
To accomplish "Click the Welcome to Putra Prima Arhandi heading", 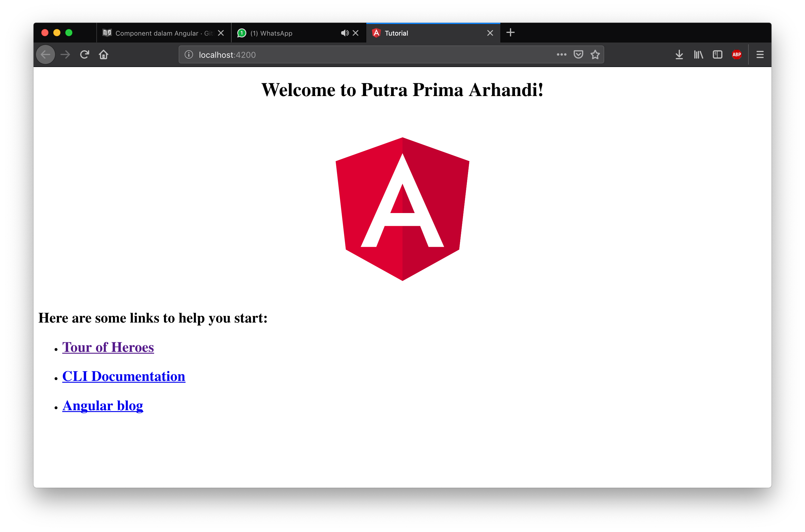I will [402, 90].
